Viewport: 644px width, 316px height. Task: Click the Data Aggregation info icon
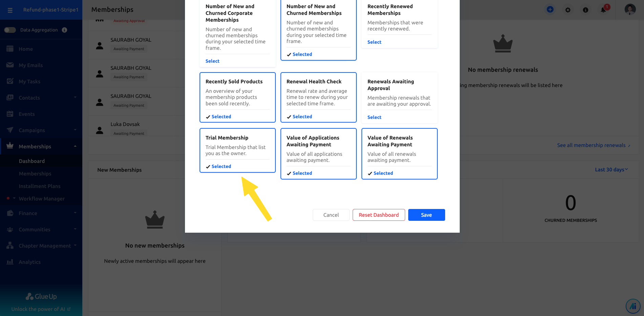pos(64,30)
